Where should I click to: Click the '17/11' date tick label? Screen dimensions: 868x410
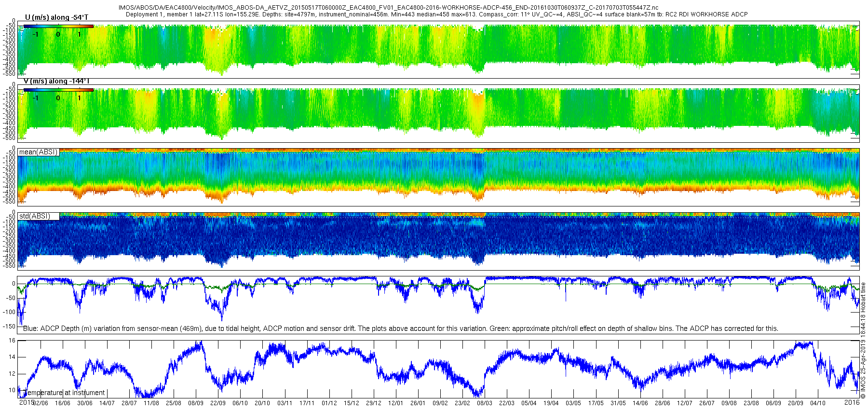click(x=307, y=403)
